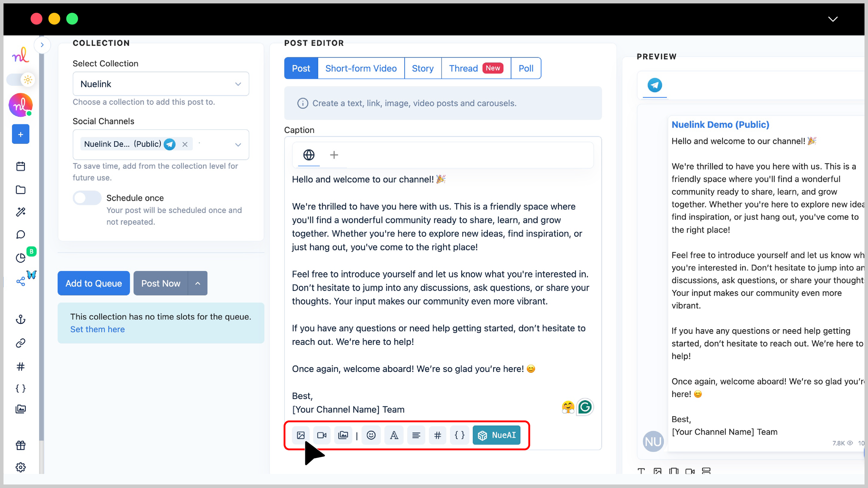The height and width of the screenshot is (488, 868).
Task: Toggle the Schedule once switch
Action: point(87,198)
